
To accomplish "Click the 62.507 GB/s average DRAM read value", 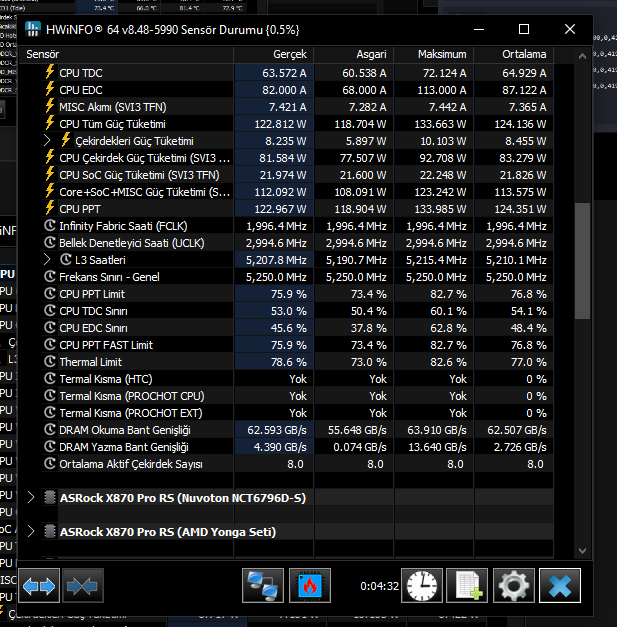I will (x=517, y=430).
